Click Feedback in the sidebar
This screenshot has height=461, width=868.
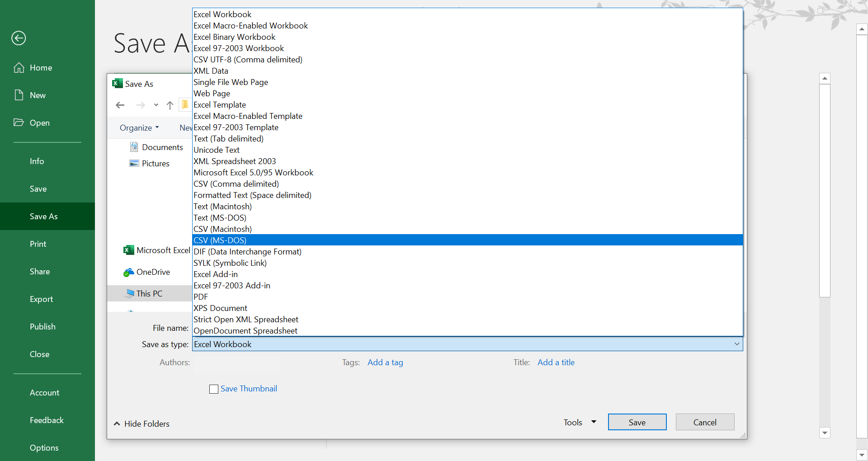[x=47, y=420]
